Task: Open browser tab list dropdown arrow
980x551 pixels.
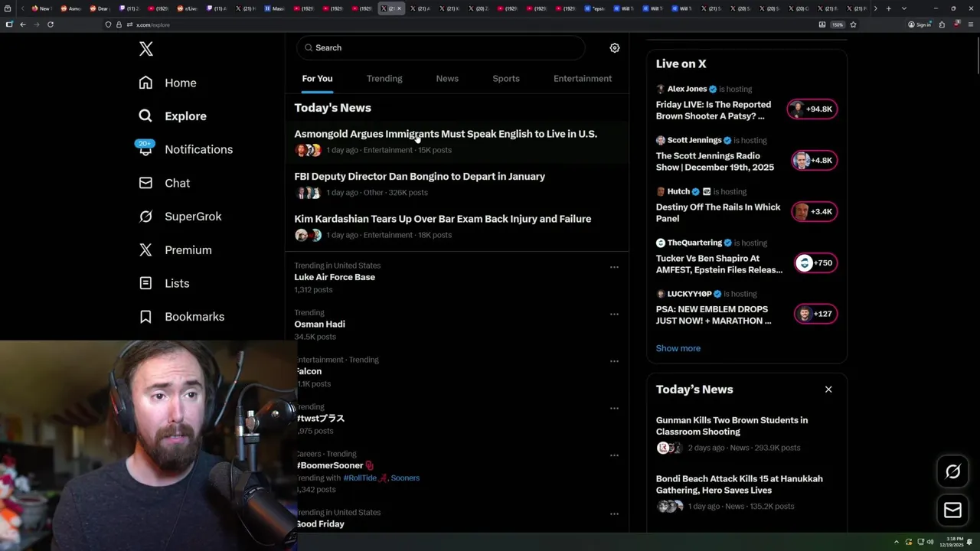Action: point(904,8)
